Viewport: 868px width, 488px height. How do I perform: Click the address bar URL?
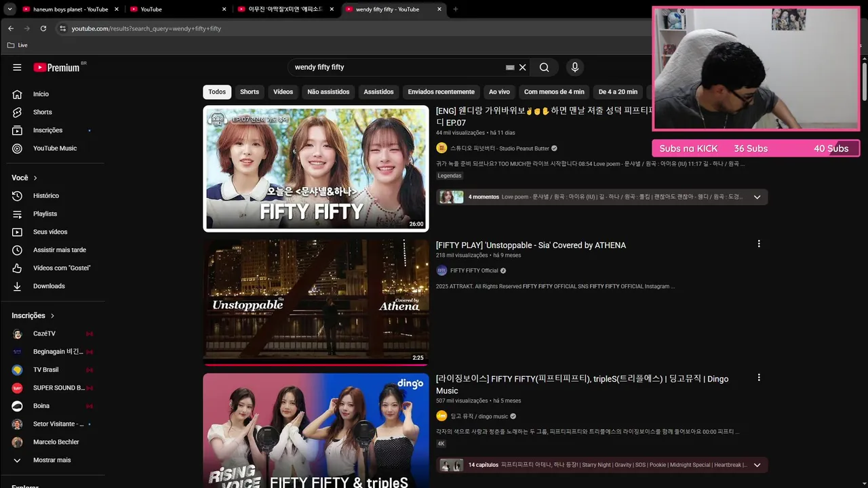pos(146,28)
